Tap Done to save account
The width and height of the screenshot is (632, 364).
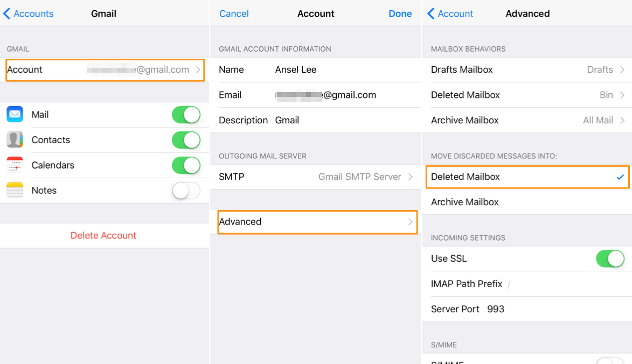pos(400,14)
